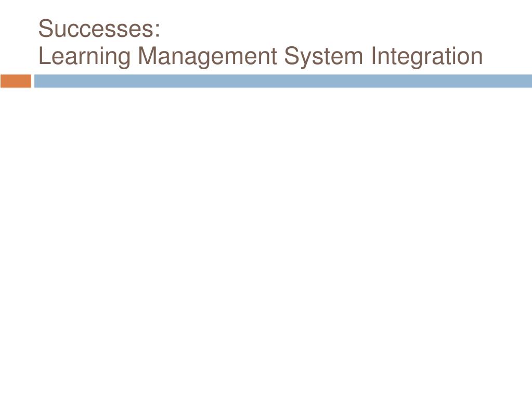
Task: Click the white gap between orange and blue bars
Action: [x=33, y=81]
